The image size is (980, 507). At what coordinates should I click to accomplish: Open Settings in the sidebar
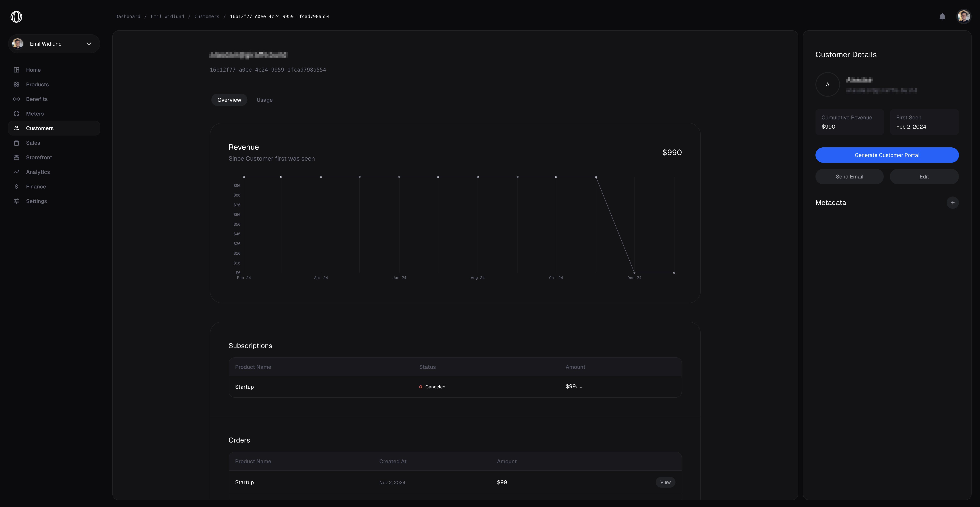36,201
